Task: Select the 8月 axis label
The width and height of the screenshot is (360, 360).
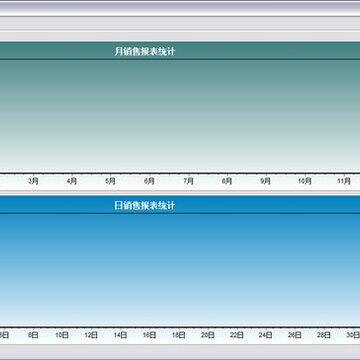Action: point(227,181)
